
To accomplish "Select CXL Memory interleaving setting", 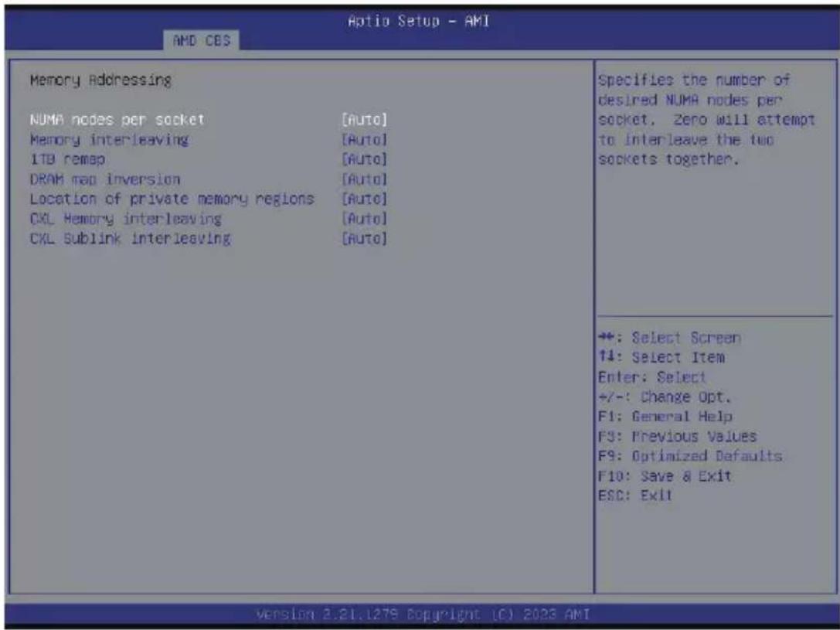I will (125, 219).
